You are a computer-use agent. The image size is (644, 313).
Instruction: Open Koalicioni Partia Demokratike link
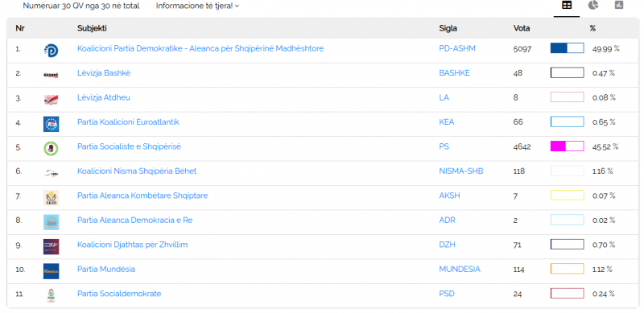coord(200,48)
